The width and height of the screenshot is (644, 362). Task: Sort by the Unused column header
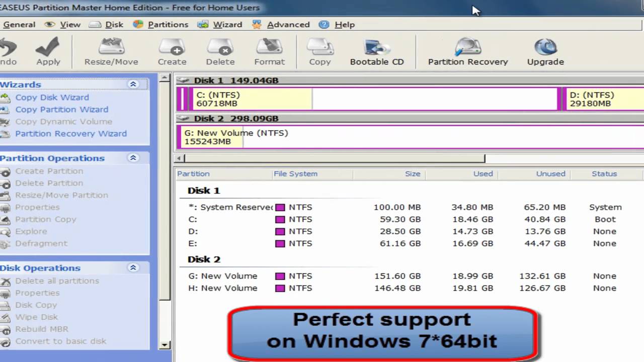[534, 173]
